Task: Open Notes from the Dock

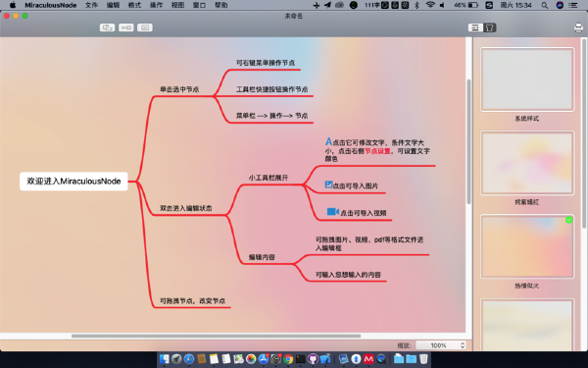Action: tap(214, 359)
